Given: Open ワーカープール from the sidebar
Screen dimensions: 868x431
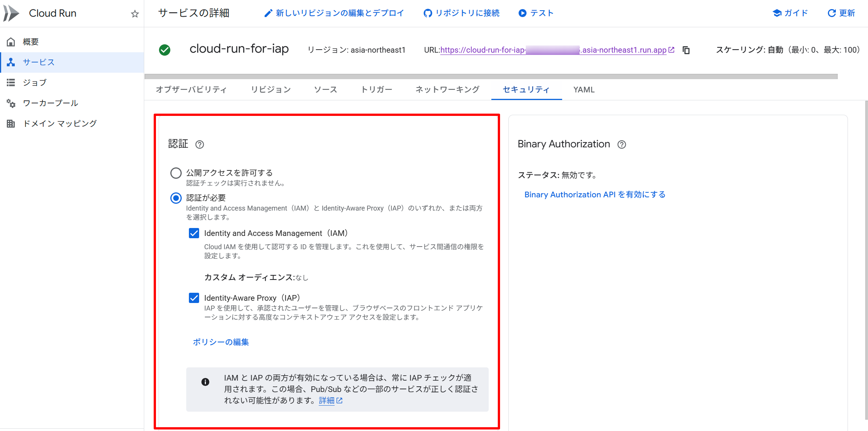Looking at the screenshot, I should click(x=50, y=103).
